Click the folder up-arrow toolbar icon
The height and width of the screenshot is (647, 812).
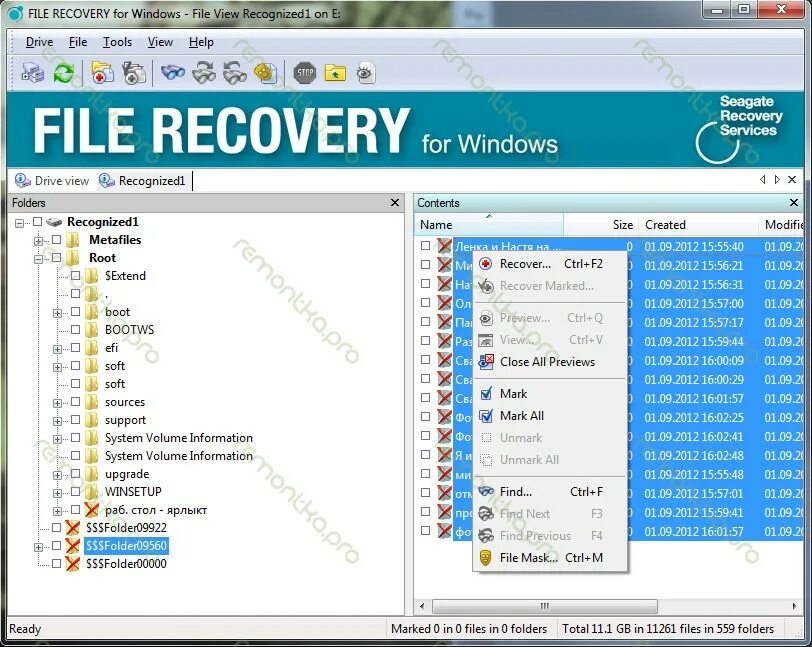[x=335, y=73]
